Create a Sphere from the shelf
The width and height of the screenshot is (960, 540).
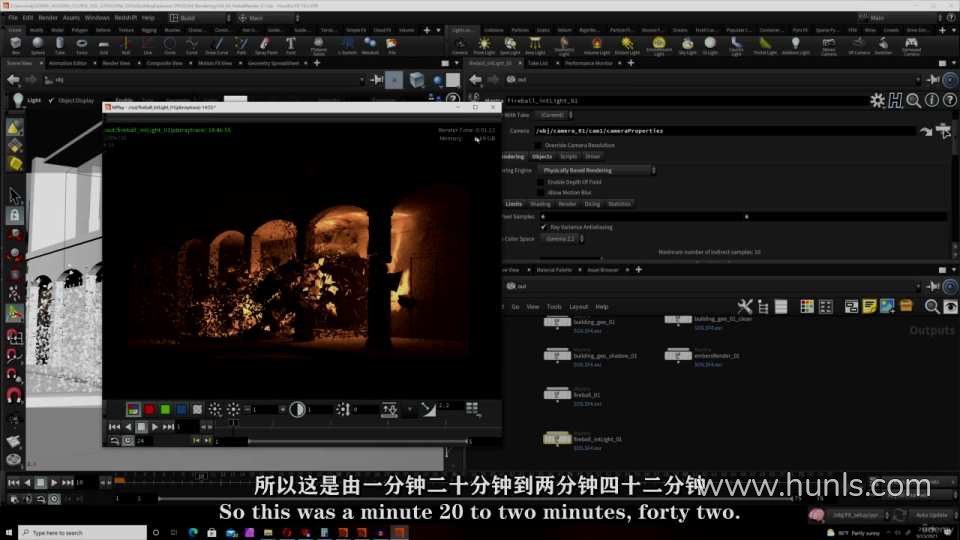37,45
